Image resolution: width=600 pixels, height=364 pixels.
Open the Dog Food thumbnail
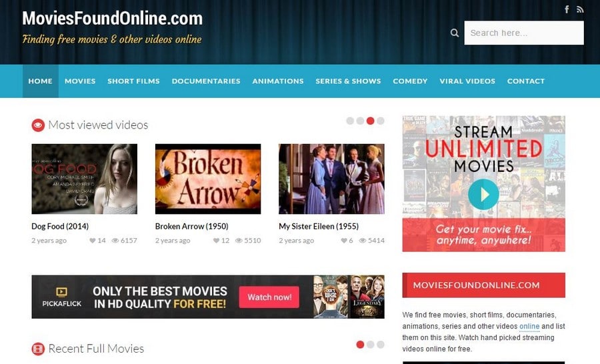pyautogui.click(x=84, y=179)
